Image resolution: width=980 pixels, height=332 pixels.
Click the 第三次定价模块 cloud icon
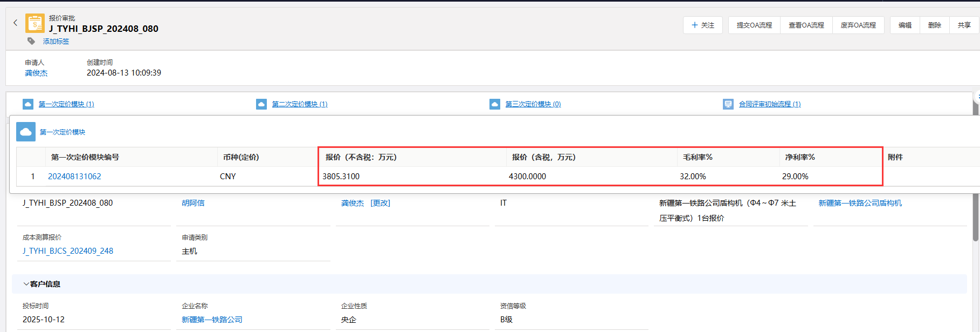click(x=495, y=104)
